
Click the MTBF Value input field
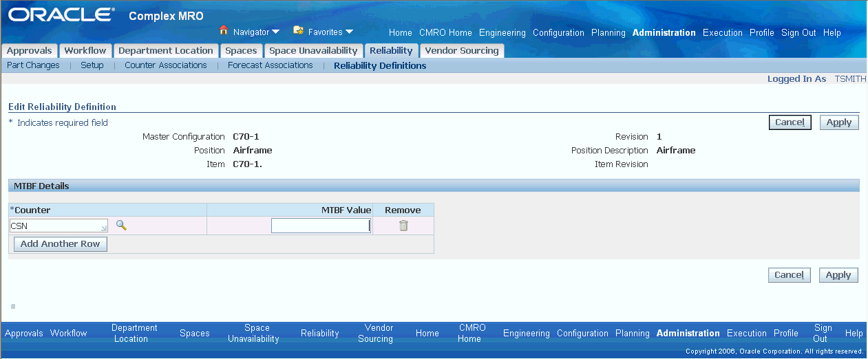321,226
